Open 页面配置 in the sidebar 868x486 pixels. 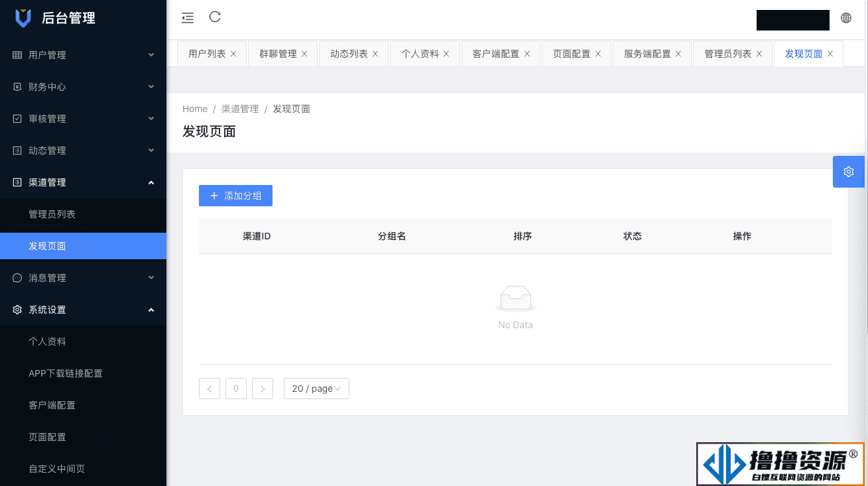[x=83, y=437]
